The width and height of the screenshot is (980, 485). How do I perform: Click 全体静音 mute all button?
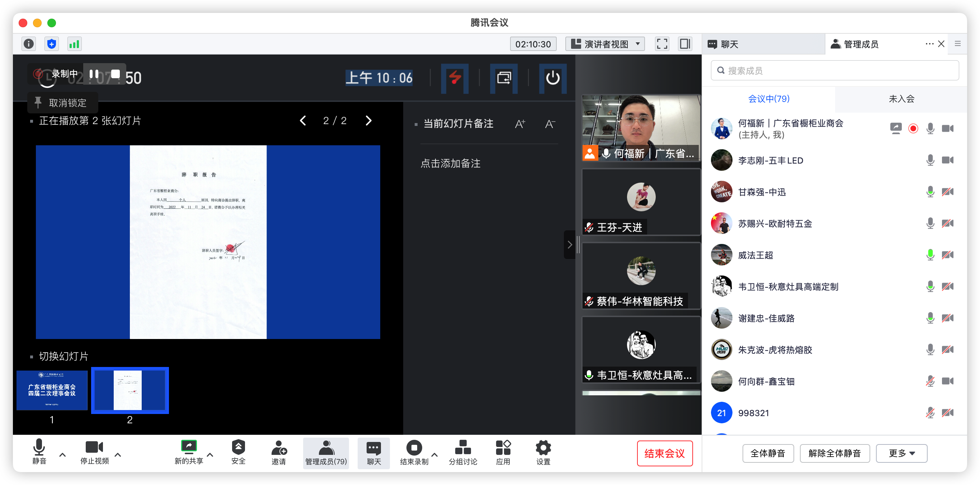tap(768, 453)
